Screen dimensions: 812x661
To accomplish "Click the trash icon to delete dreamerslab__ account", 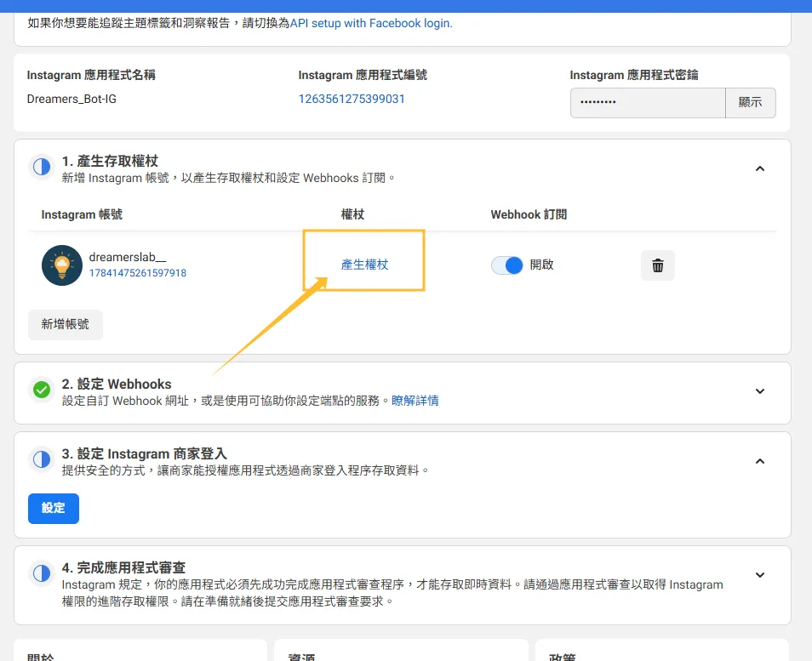I will pos(657,265).
